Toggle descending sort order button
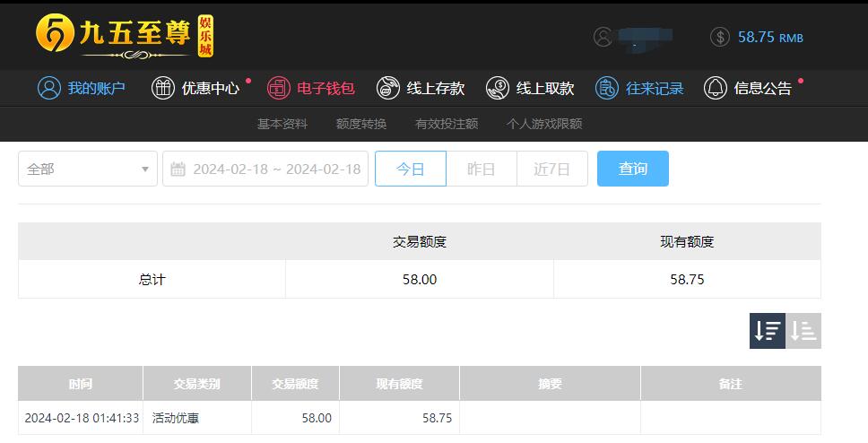 (x=768, y=331)
